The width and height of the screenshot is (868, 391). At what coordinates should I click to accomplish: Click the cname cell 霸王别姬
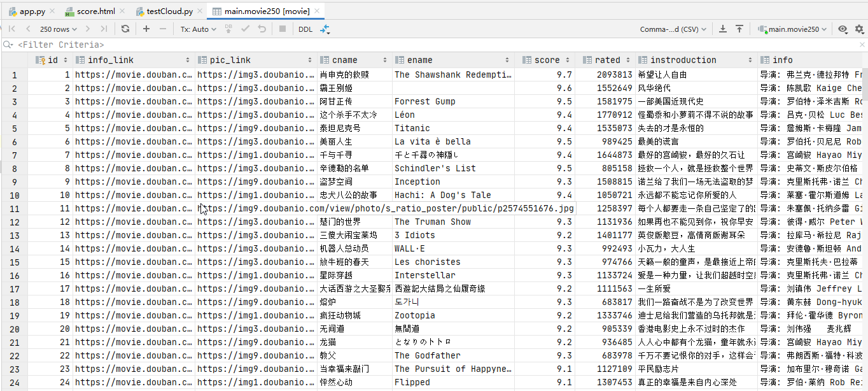coord(354,88)
